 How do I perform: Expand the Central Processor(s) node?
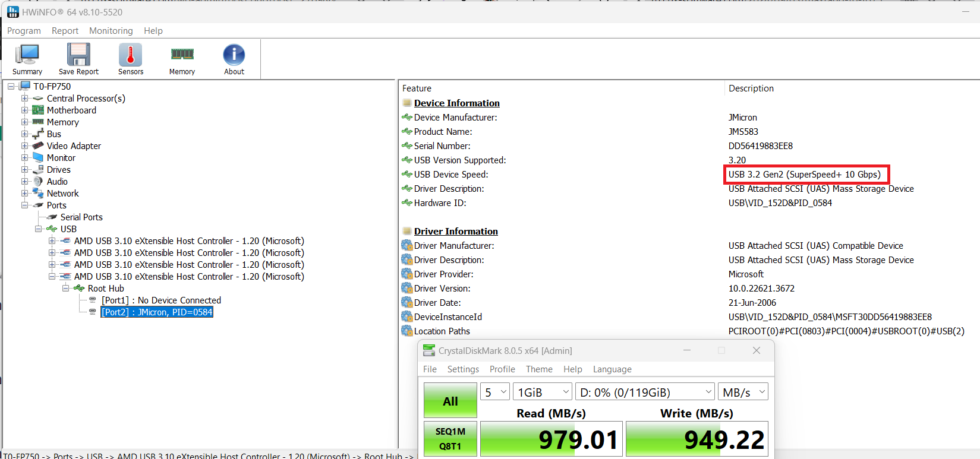24,98
